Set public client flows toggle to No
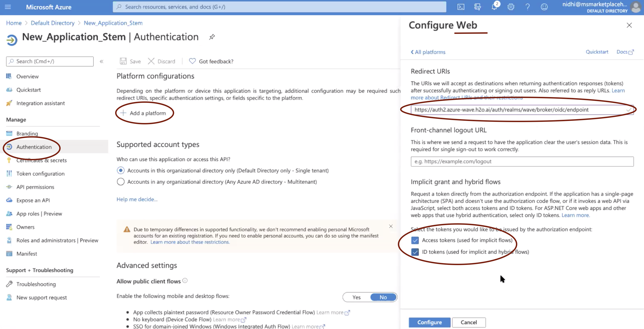644x329 pixels. (x=383, y=297)
